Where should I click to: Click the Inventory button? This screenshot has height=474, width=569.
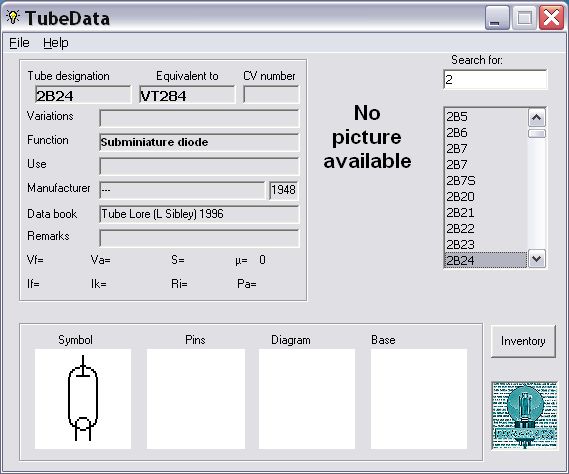pos(523,341)
